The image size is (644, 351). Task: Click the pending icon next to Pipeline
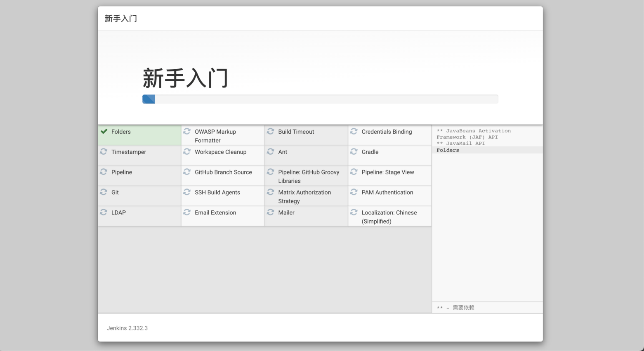pos(104,172)
